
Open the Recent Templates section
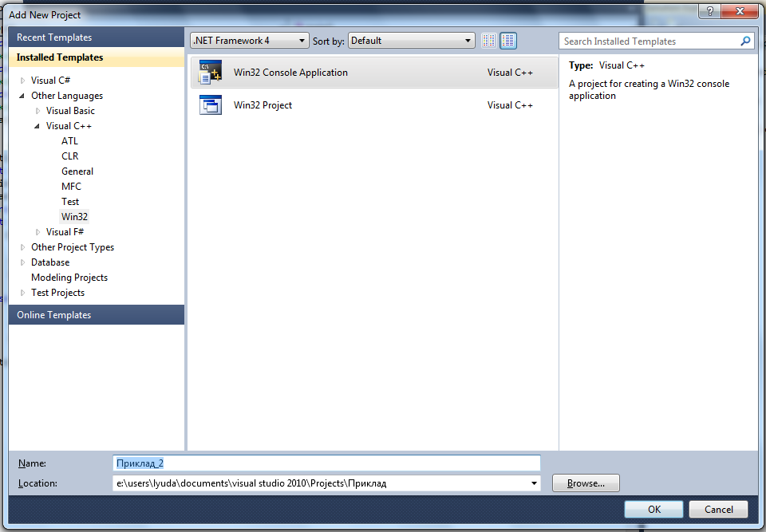(x=97, y=37)
